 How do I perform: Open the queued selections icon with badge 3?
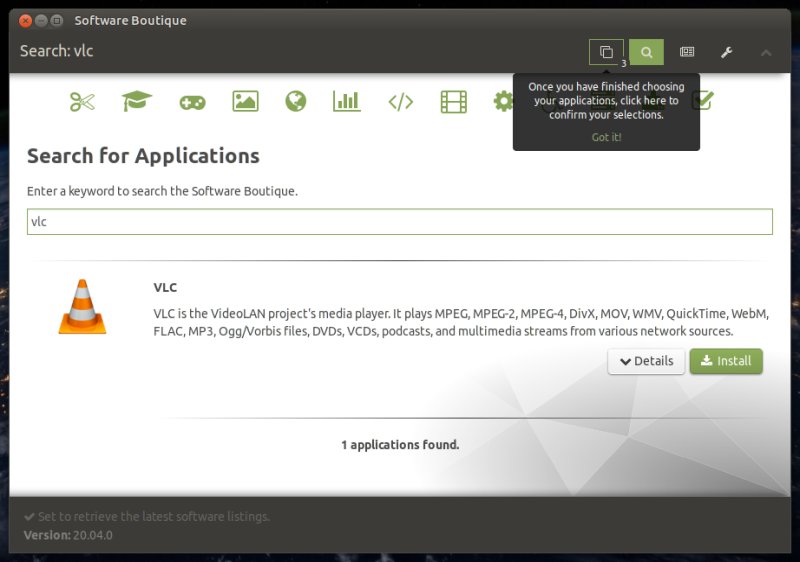point(607,52)
